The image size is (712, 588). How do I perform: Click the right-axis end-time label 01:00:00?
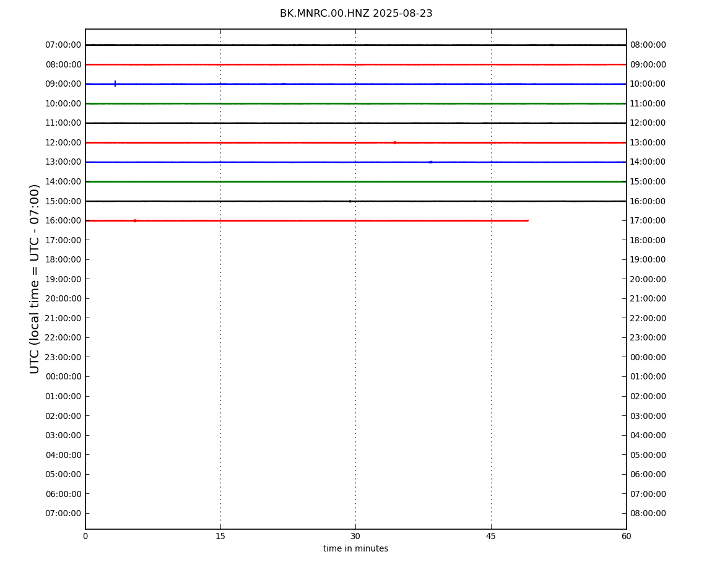pyautogui.click(x=648, y=377)
